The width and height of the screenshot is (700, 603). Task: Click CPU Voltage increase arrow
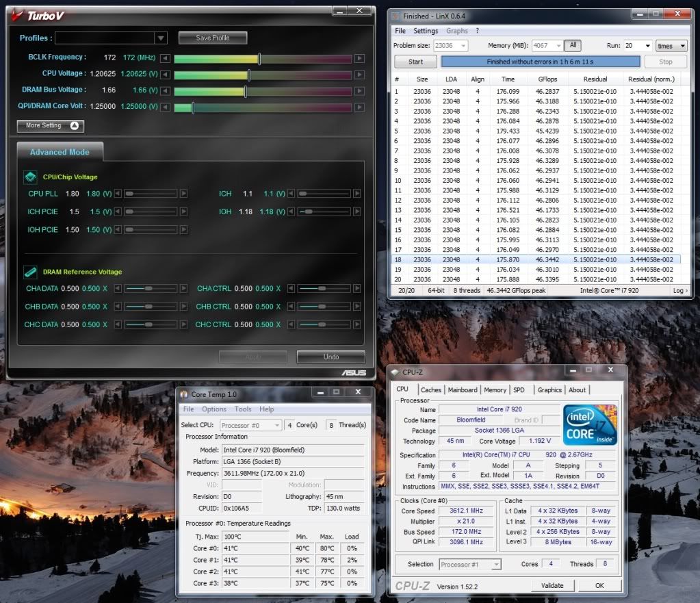pyautogui.click(x=359, y=75)
